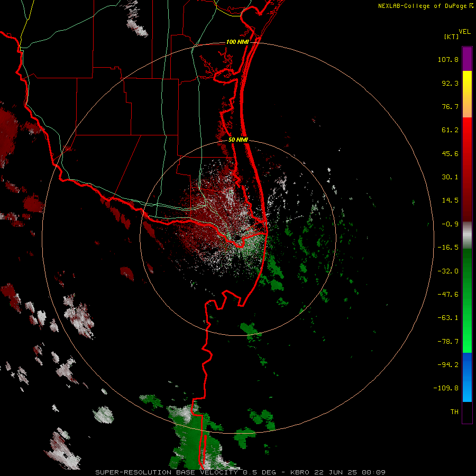Select the 30.1 legend value
476x476 pixels.
[x=450, y=177]
